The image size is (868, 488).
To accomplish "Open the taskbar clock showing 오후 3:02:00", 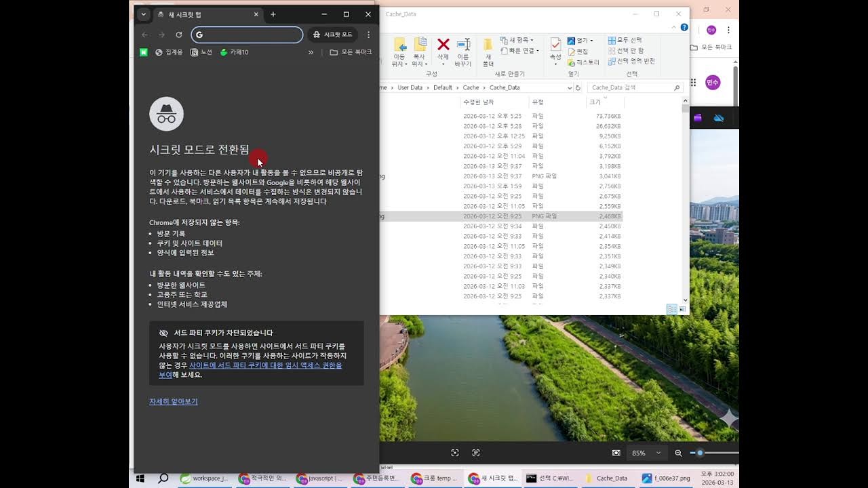I will coord(717,478).
